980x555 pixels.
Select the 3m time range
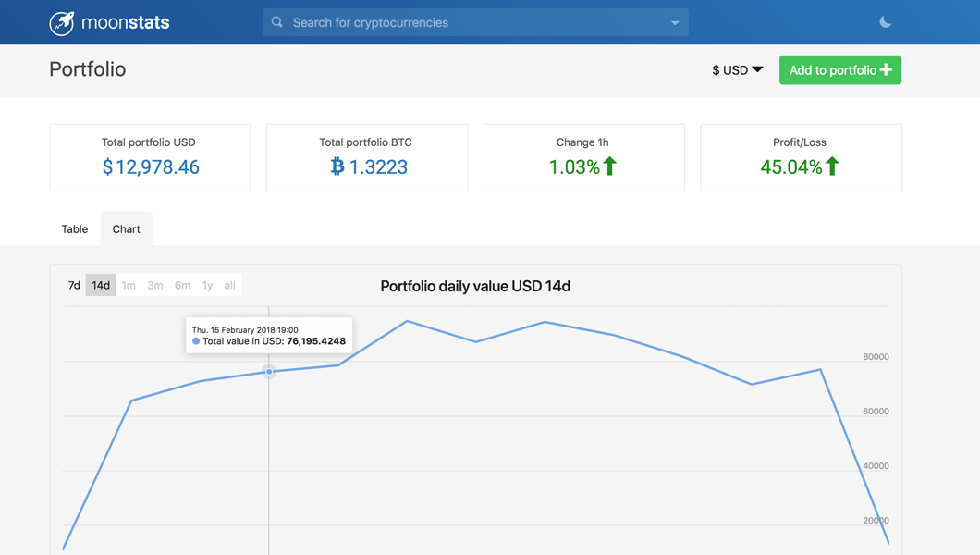[x=154, y=285]
